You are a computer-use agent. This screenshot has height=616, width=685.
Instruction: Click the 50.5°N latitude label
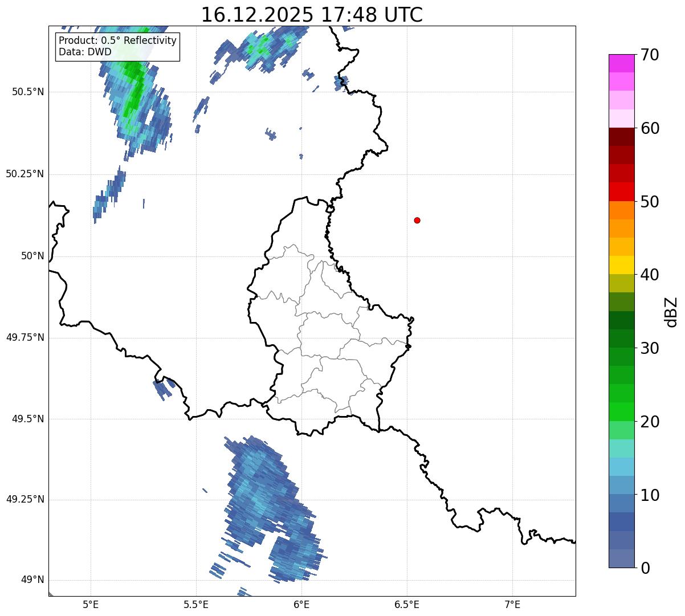click(27, 92)
